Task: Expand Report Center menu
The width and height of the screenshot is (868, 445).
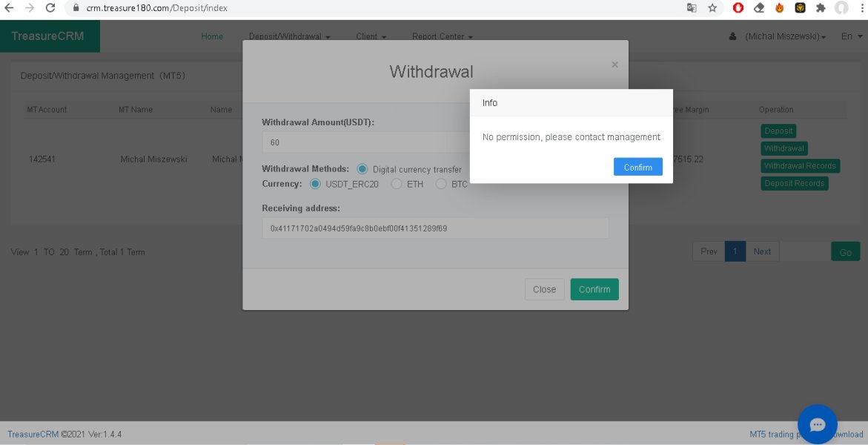Action: pos(443,36)
